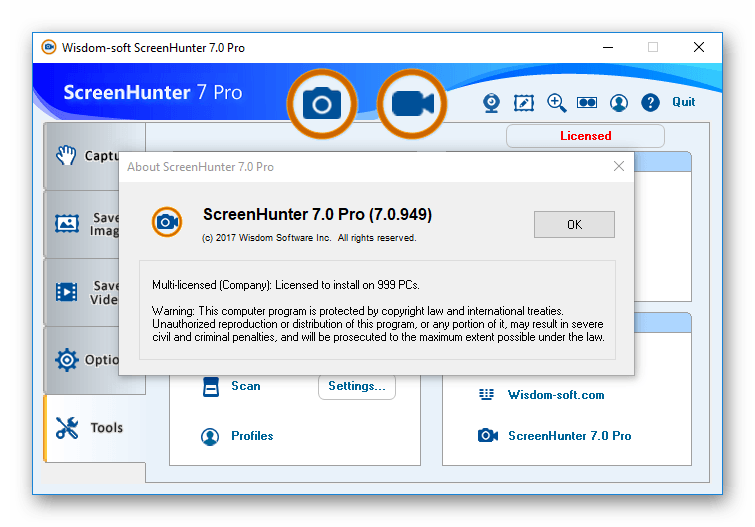Minimize the ScreenHunter main window

(x=608, y=47)
